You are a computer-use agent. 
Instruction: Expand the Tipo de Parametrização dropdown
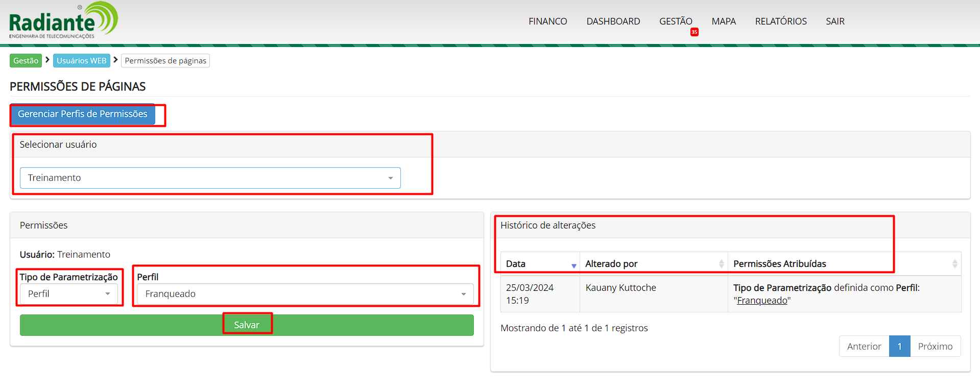69,294
